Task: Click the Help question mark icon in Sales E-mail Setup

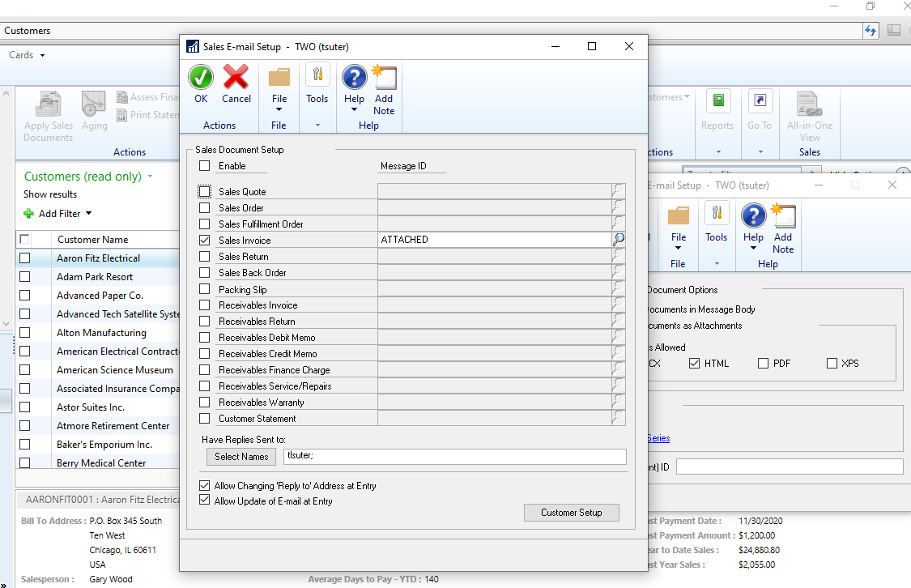Action: (354, 77)
